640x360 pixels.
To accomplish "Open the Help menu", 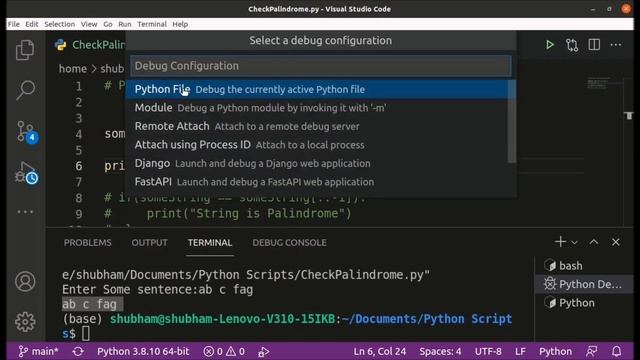I will point(180,24).
